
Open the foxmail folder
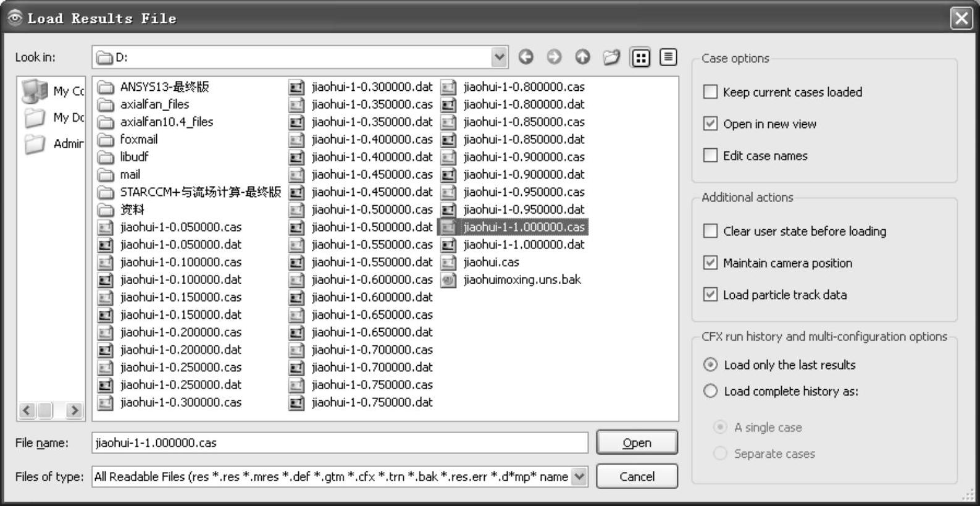138,140
